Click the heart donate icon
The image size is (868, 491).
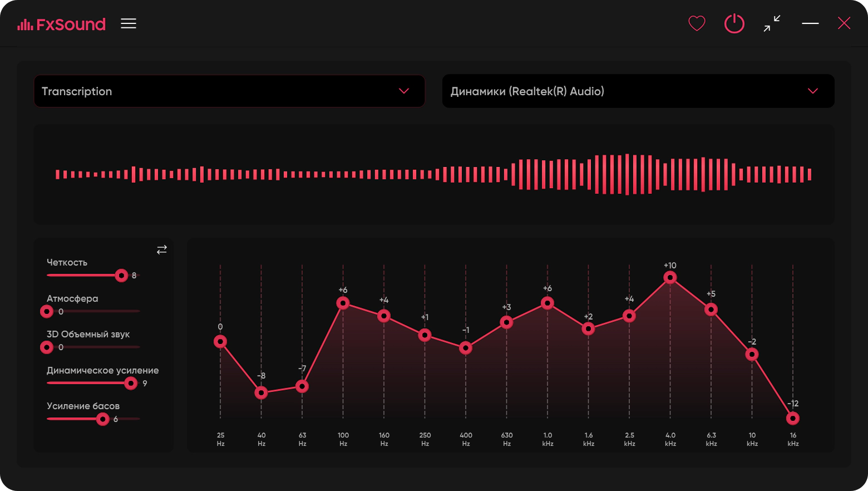pyautogui.click(x=697, y=23)
